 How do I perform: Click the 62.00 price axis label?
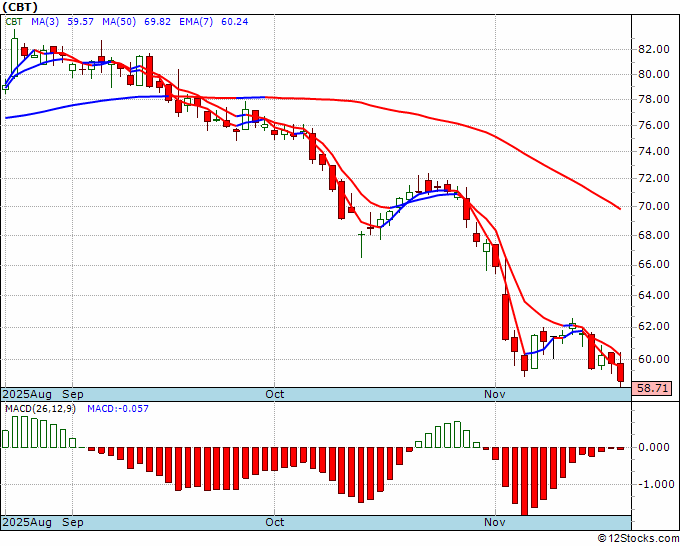[x=654, y=327]
